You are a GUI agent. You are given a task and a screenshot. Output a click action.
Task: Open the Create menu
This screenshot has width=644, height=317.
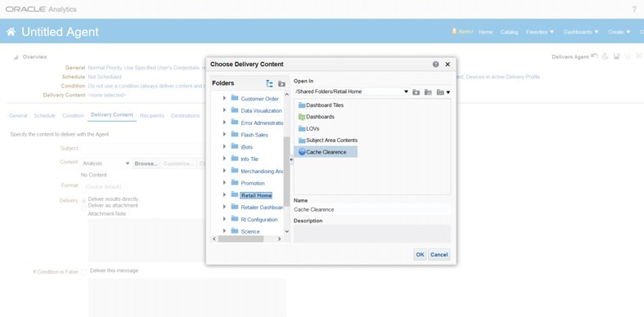tap(619, 32)
